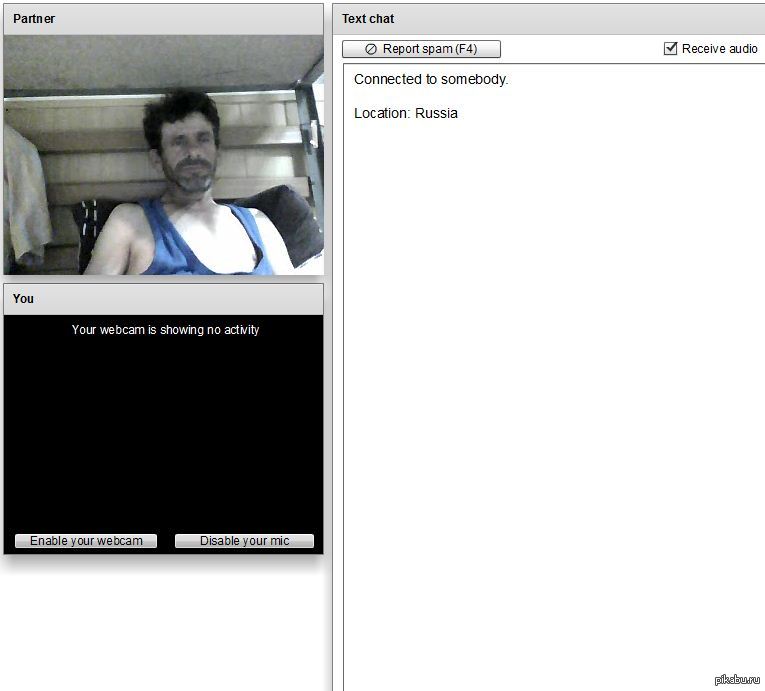
Task: Click the black 'You' webcam preview area
Action: click(x=163, y=434)
